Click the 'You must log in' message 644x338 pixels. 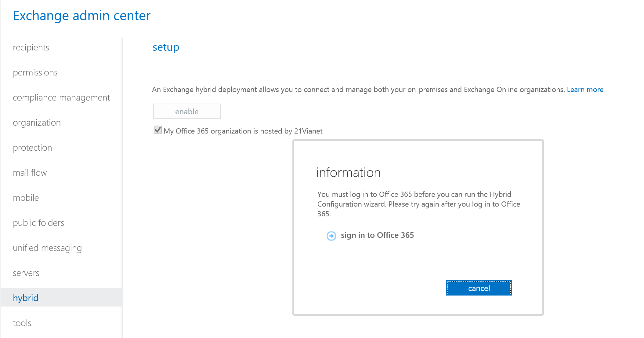point(419,204)
